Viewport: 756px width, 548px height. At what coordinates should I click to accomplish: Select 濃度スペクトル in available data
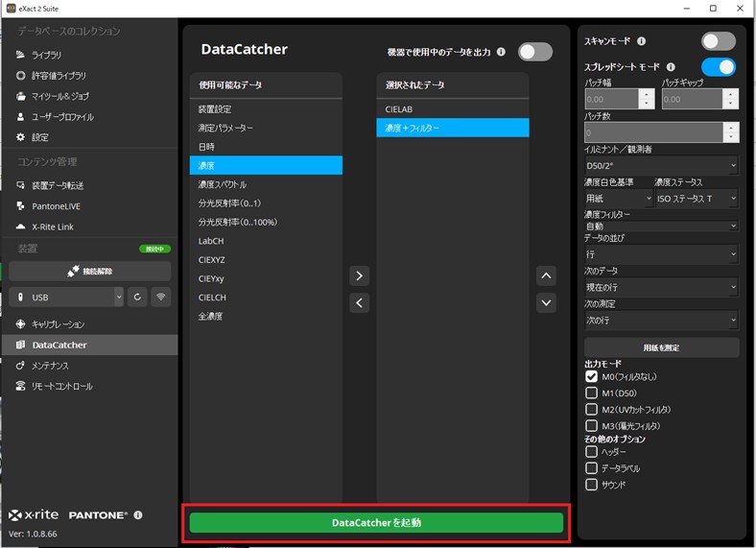(266, 185)
